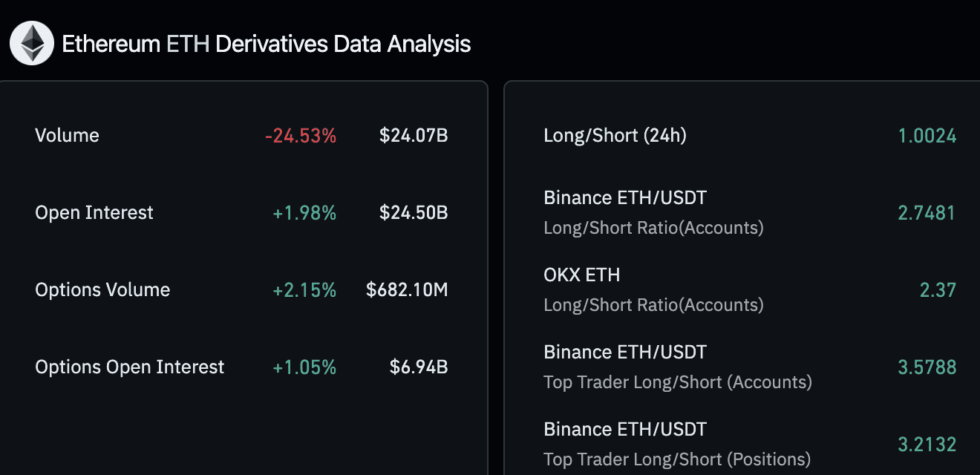980x475 pixels.
Task: Click the Volume row label
Action: tap(67, 135)
